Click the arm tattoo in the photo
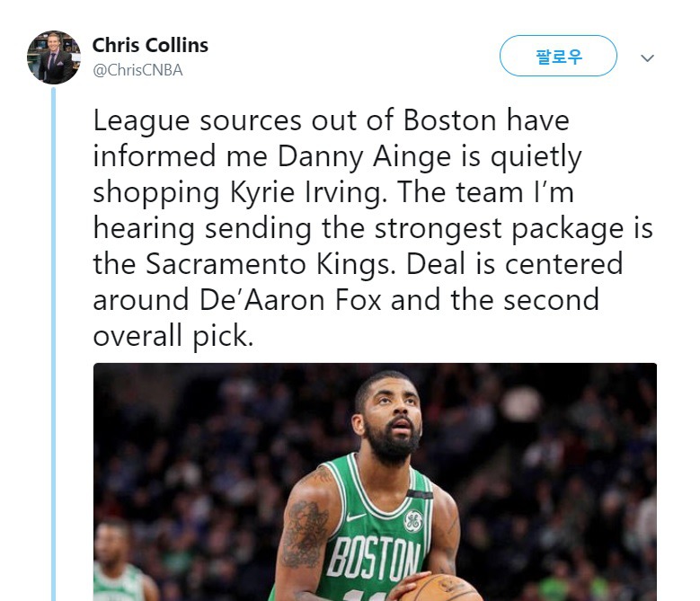This screenshot has width=700, height=601. (x=306, y=535)
